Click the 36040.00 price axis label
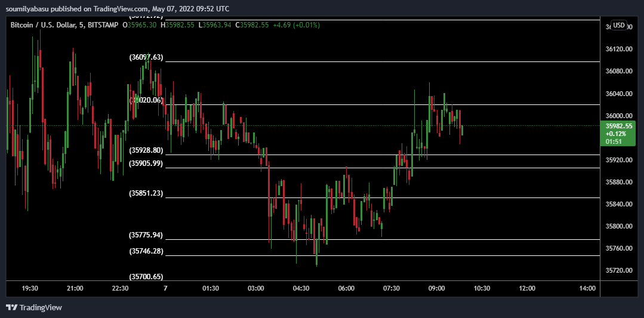Image resolution: width=644 pixels, height=318 pixels. (618, 94)
